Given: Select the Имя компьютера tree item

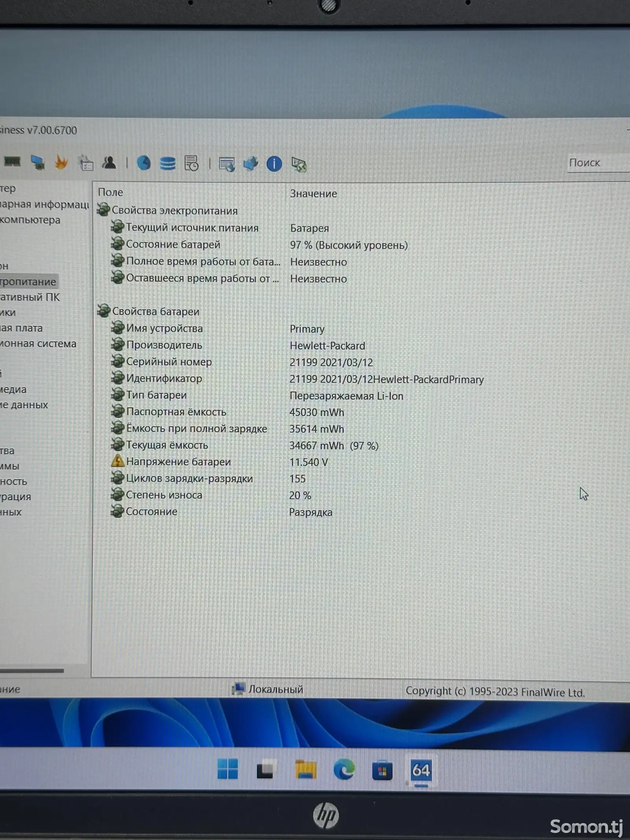Looking at the screenshot, I should [30, 220].
